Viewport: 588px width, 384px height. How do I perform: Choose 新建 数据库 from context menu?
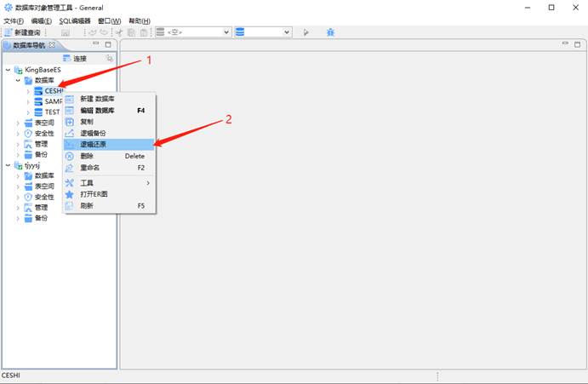(x=109, y=99)
